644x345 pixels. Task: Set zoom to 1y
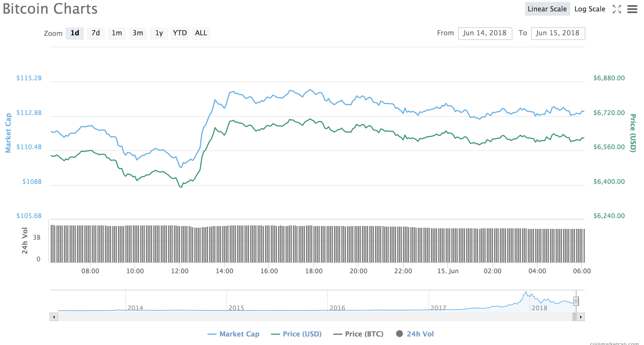[159, 33]
